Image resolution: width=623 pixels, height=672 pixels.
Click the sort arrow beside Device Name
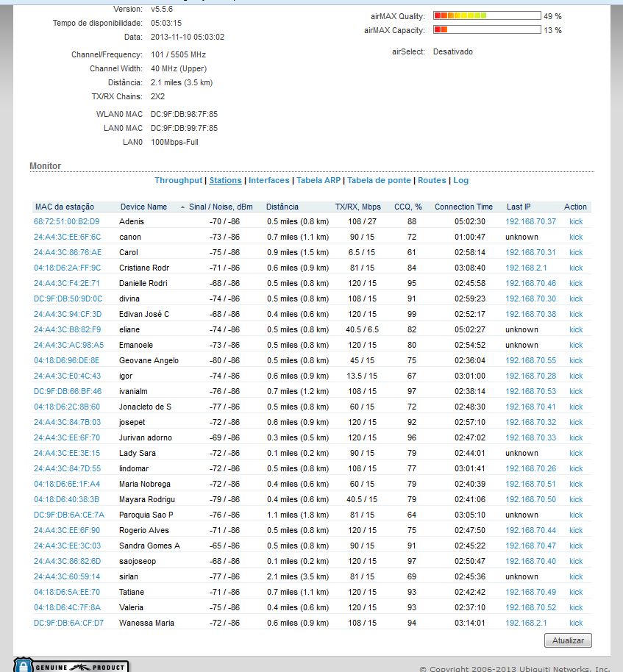(182, 207)
